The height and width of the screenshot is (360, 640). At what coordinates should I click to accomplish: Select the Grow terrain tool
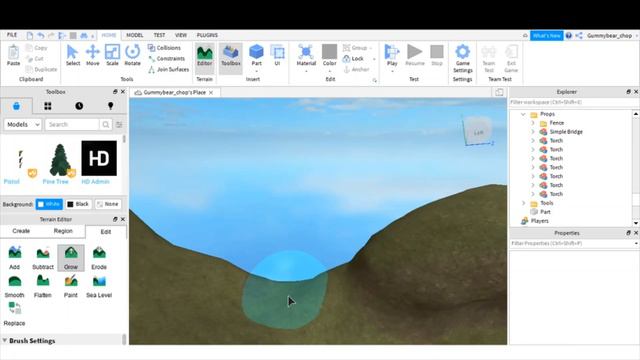[71, 258]
